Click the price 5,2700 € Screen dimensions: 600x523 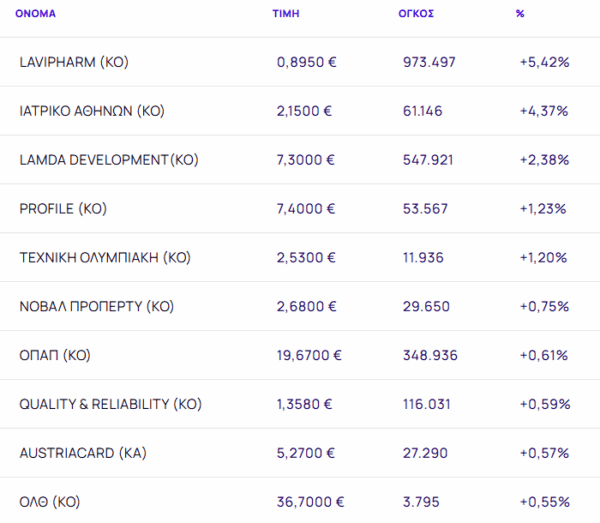306,453
